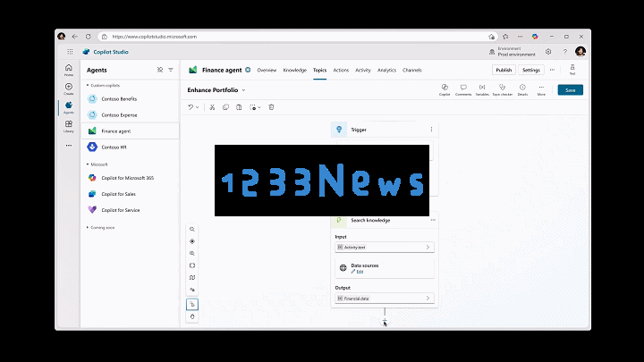The image size is (644, 362).
Task: Open the Comments pane
Action: coord(463,90)
